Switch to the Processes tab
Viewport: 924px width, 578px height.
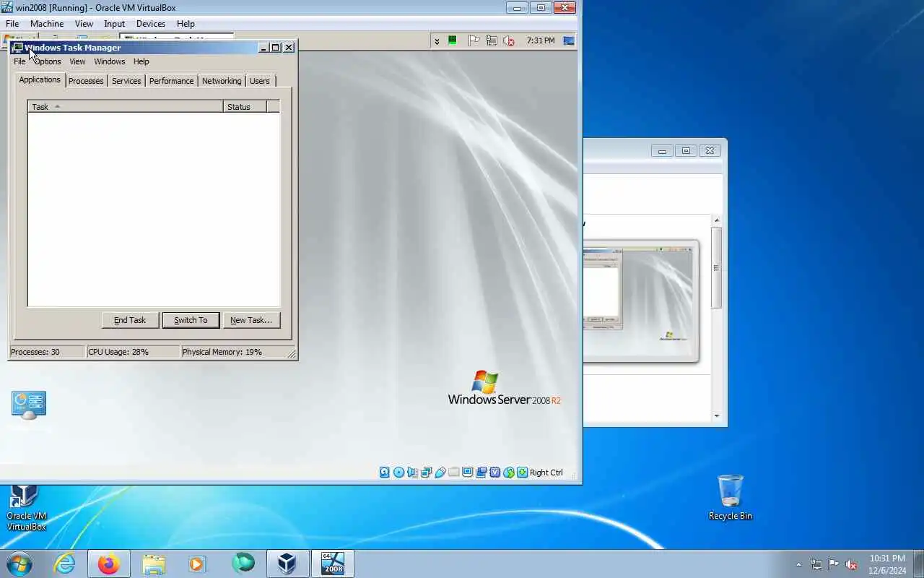click(86, 81)
